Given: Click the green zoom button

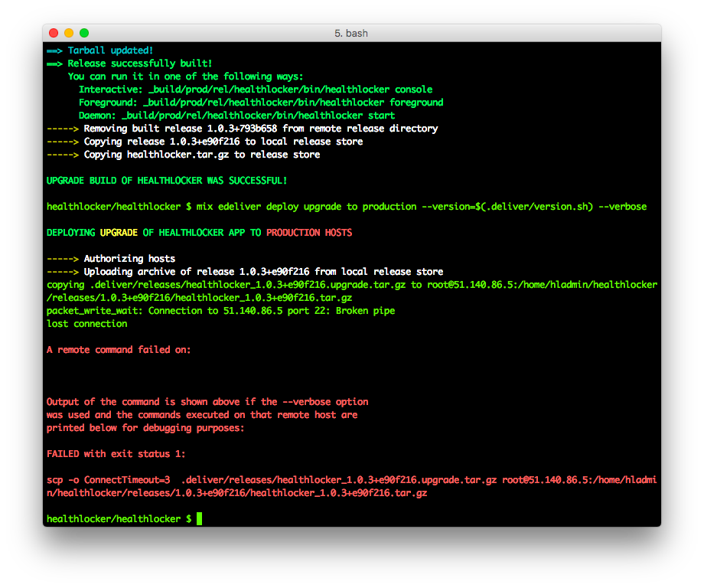Looking at the screenshot, I should pyautogui.click(x=83, y=33).
